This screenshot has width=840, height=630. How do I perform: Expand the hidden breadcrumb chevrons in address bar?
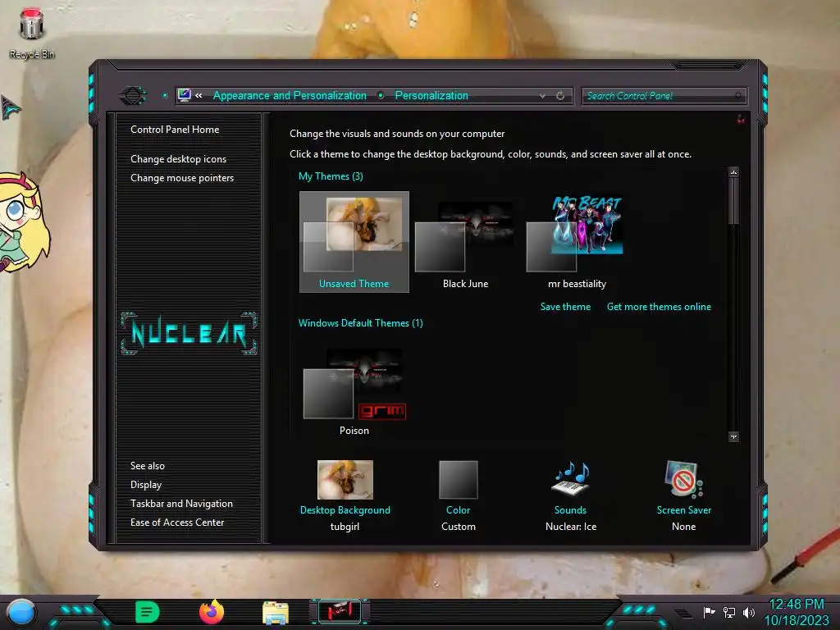point(199,95)
